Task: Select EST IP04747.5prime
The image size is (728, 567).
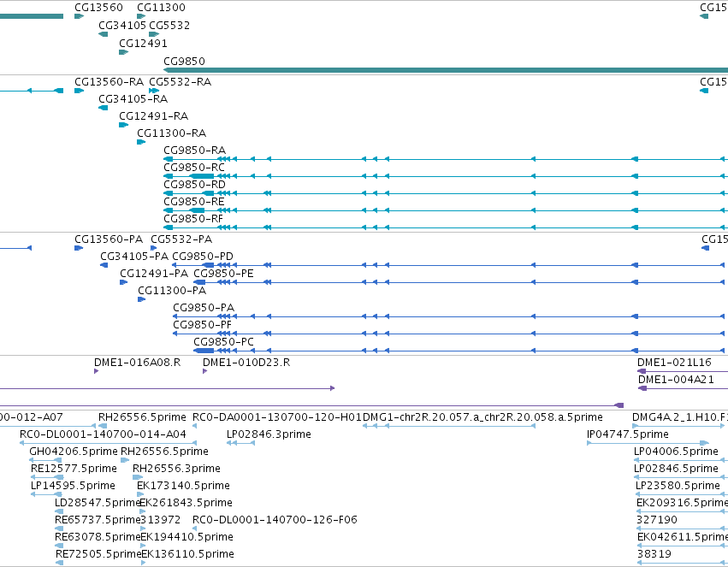Action: [628, 435]
